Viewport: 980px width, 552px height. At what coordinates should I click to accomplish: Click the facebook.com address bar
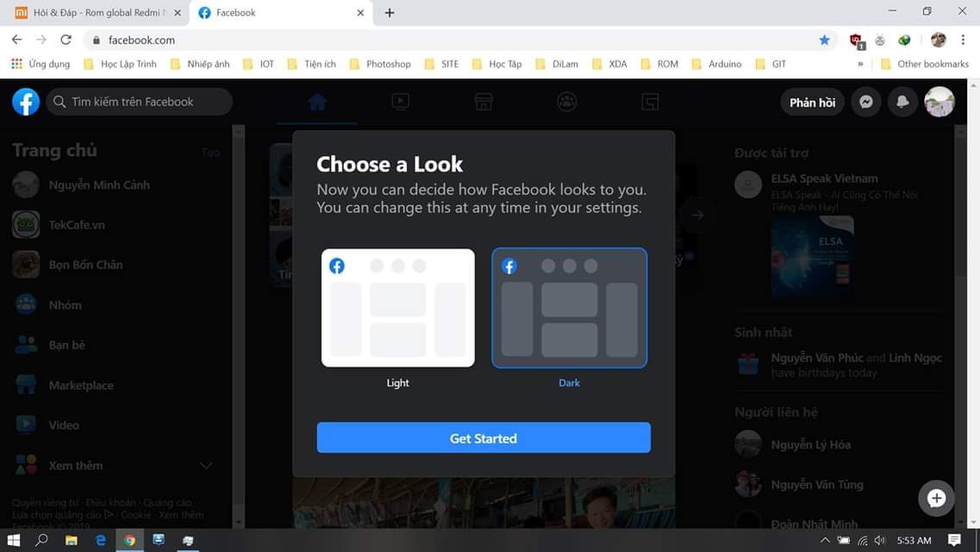(x=459, y=40)
